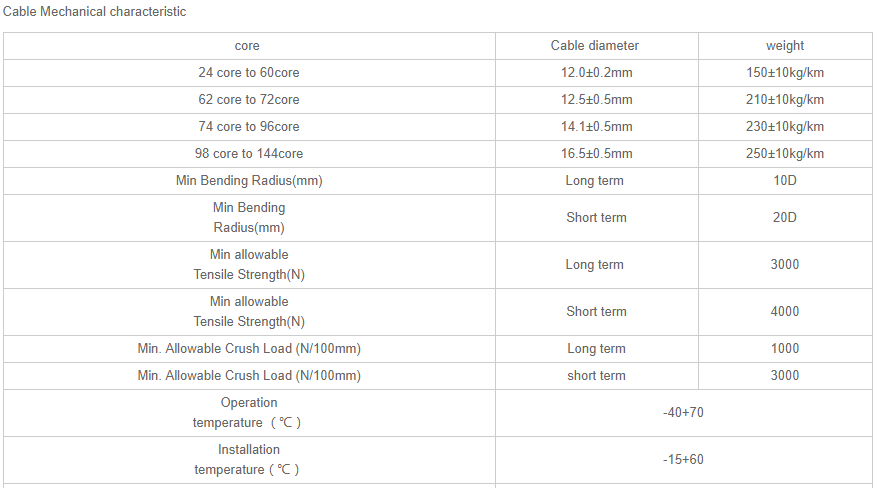Select the "62 core to 72core" row label
The width and height of the screenshot is (877, 488).
coord(249,100)
